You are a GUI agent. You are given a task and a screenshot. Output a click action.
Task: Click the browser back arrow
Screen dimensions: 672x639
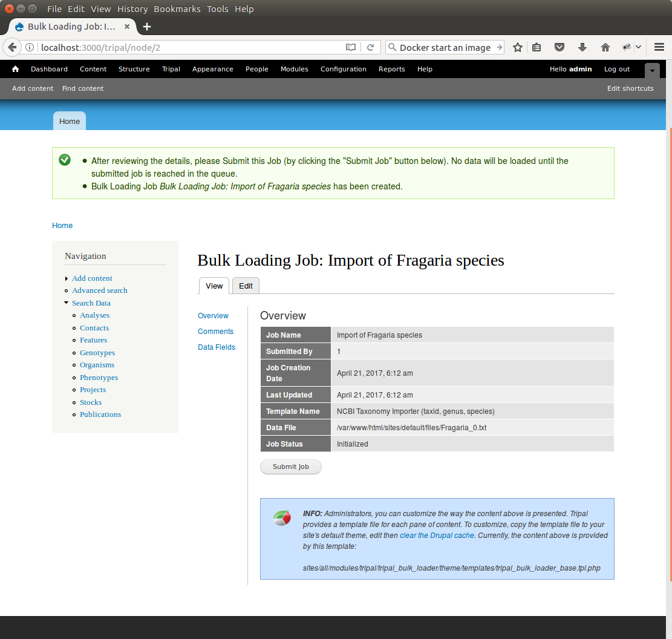(12, 47)
